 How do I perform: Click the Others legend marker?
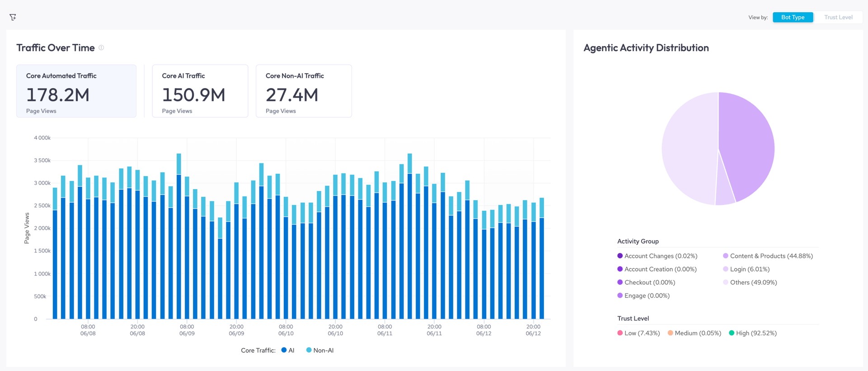point(726,282)
